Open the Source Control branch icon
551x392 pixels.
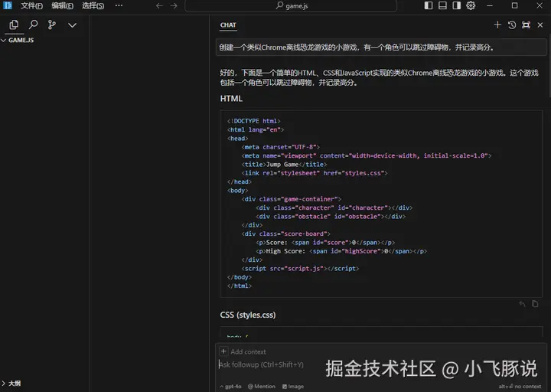coord(52,24)
